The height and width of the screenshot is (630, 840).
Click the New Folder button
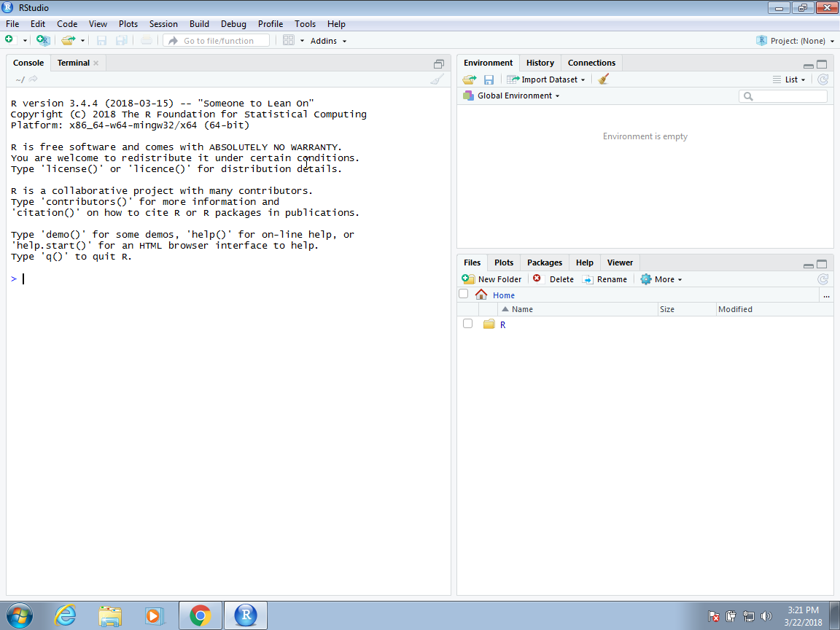click(x=492, y=279)
